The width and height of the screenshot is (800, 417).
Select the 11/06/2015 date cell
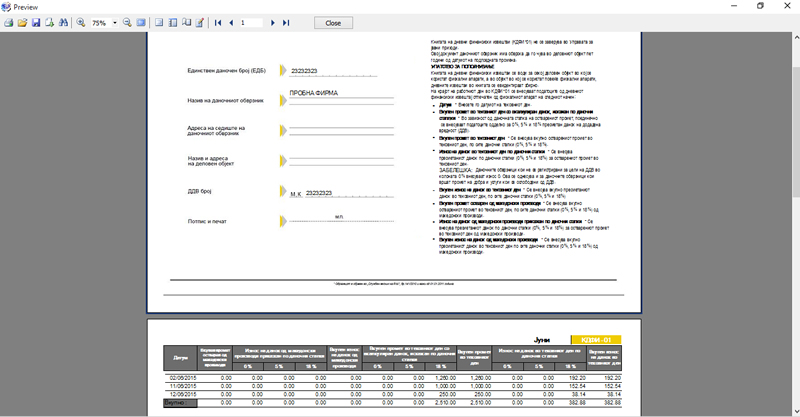pos(183,386)
